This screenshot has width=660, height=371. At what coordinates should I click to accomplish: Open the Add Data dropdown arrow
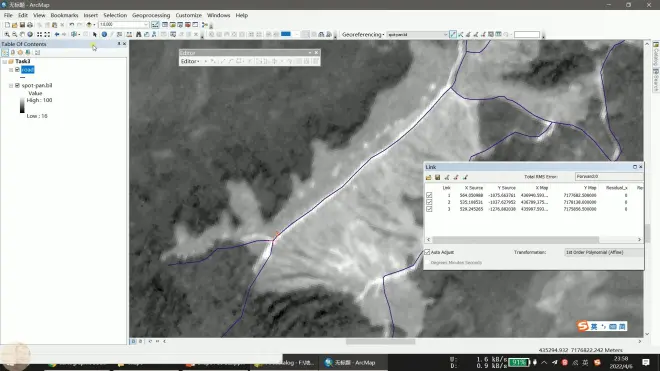pos(95,25)
